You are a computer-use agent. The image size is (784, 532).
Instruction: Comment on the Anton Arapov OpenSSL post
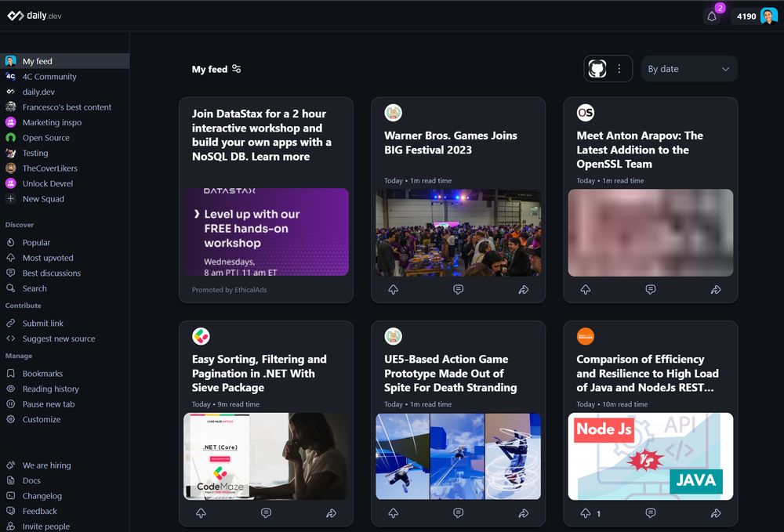click(x=651, y=290)
